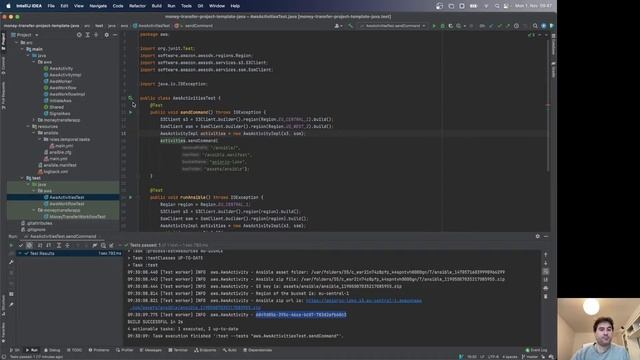Select Test Results row
The height and width of the screenshot is (360, 640).
point(69,253)
